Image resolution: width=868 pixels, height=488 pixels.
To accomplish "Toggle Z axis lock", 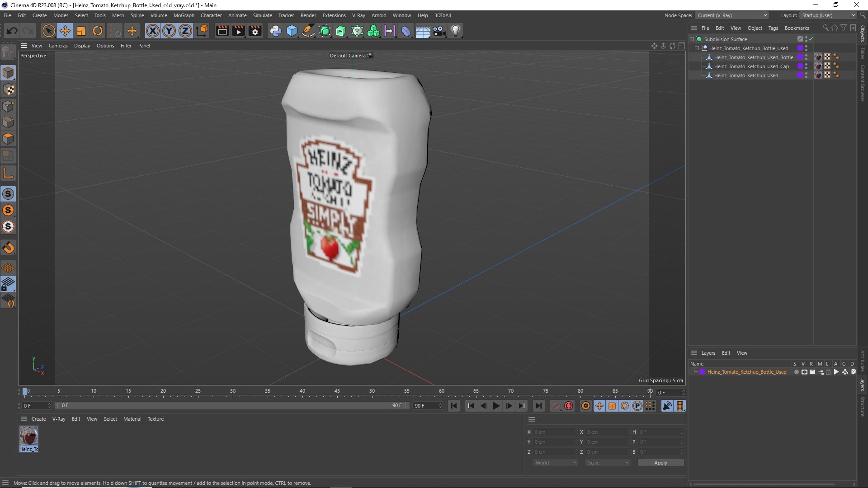I will (185, 31).
